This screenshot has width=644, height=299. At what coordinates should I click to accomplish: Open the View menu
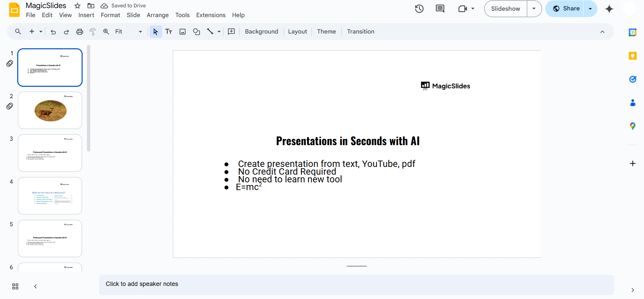tap(65, 15)
